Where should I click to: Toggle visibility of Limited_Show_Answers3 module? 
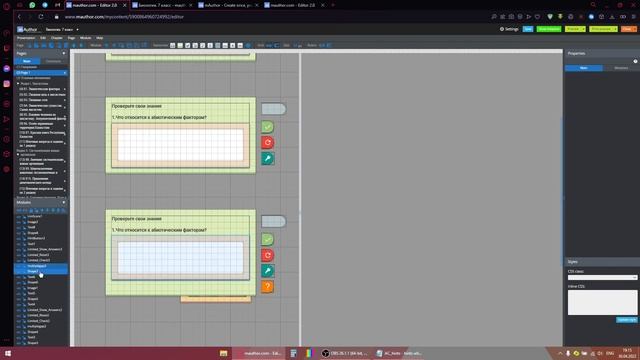[19, 249]
